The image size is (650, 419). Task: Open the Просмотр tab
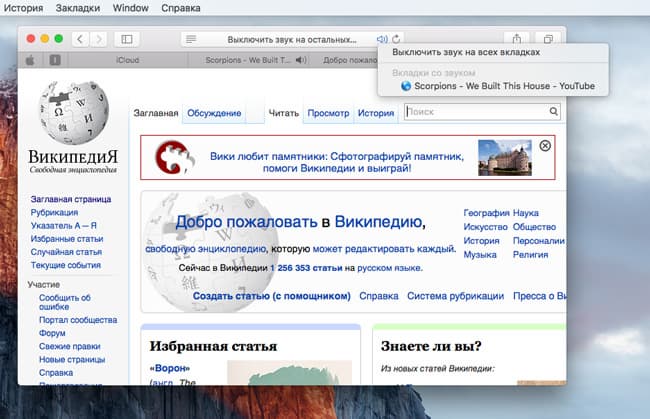(328, 113)
